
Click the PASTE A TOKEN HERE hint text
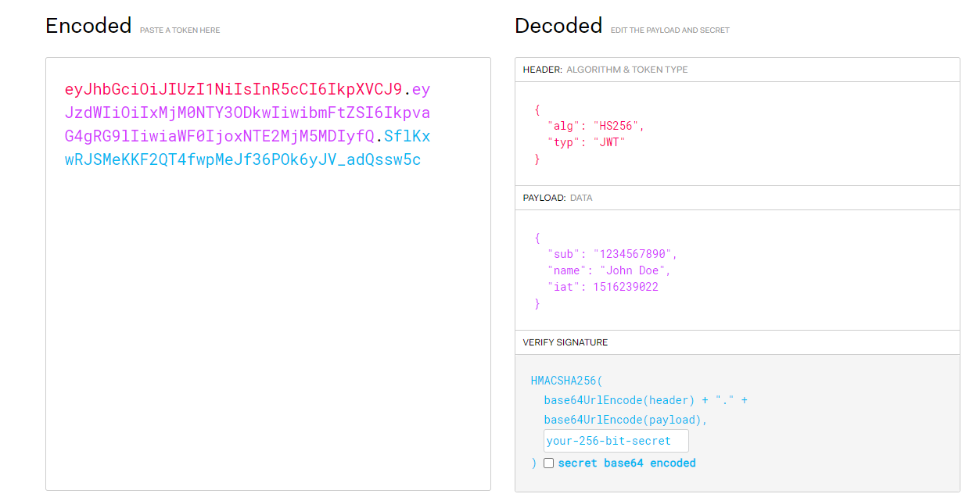tap(180, 30)
